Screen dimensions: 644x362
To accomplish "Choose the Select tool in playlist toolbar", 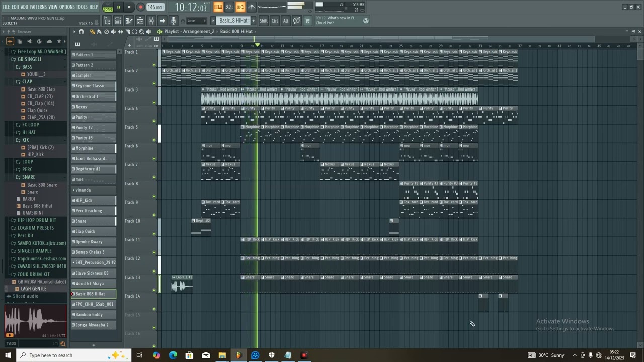I will pyautogui.click(x=134, y=32).
